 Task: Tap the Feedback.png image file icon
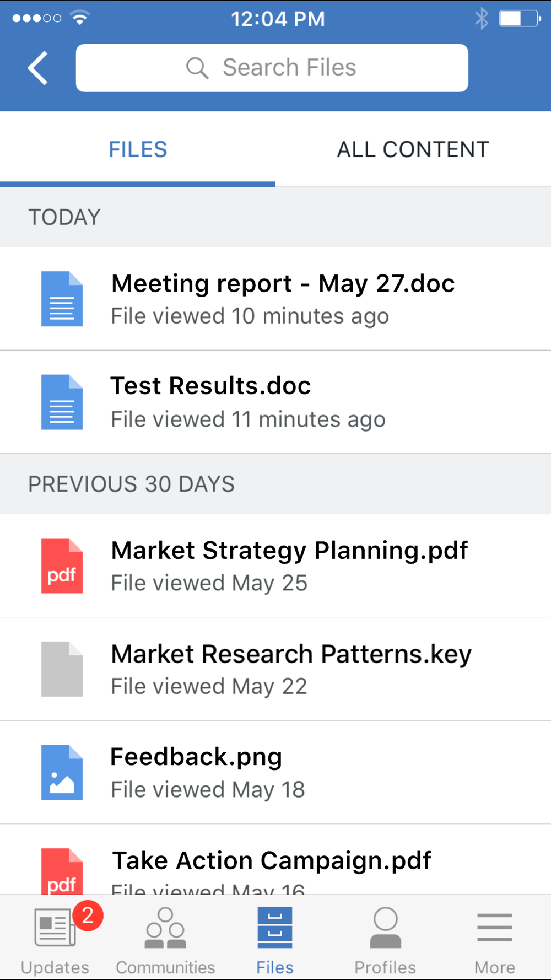(62, 772)
